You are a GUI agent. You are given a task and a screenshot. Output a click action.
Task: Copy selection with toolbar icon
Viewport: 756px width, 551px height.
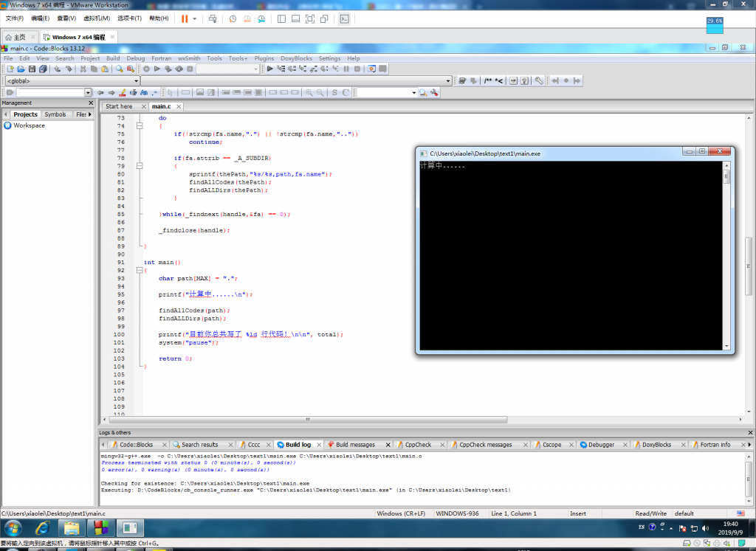(94, 69)
